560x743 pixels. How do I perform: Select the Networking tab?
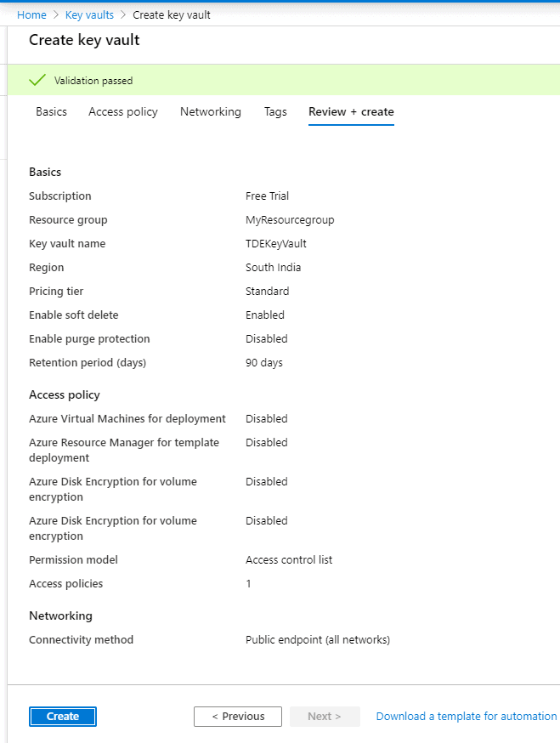[x=211, y=111]
